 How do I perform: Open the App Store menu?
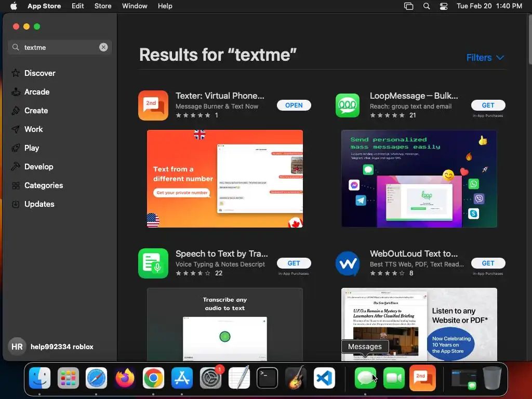pyautogui.click(x=44, y=6)
